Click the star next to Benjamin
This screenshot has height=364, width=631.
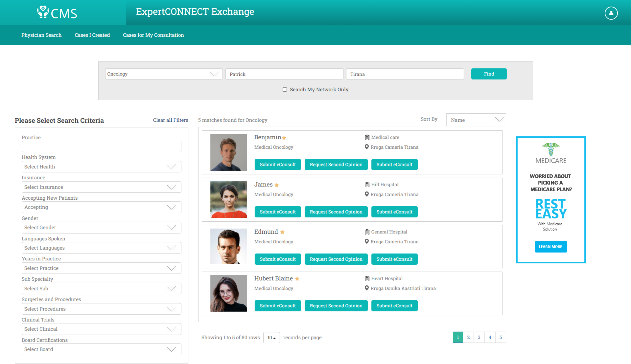(284, 138)
